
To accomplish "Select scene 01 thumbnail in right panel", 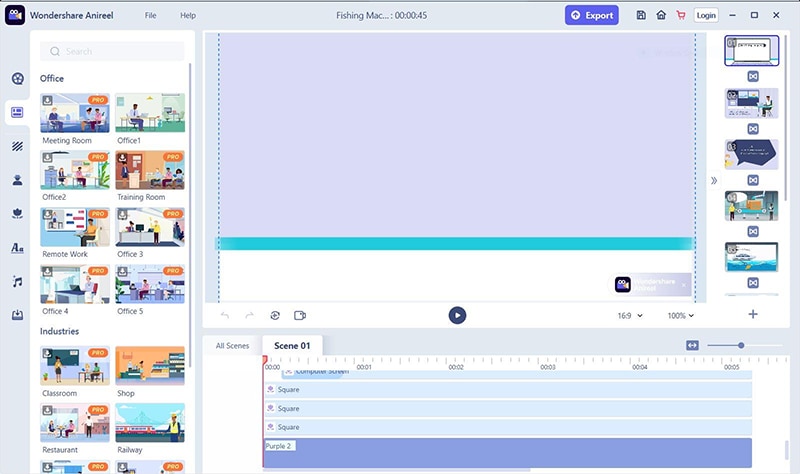I will (x=752, y=51).
